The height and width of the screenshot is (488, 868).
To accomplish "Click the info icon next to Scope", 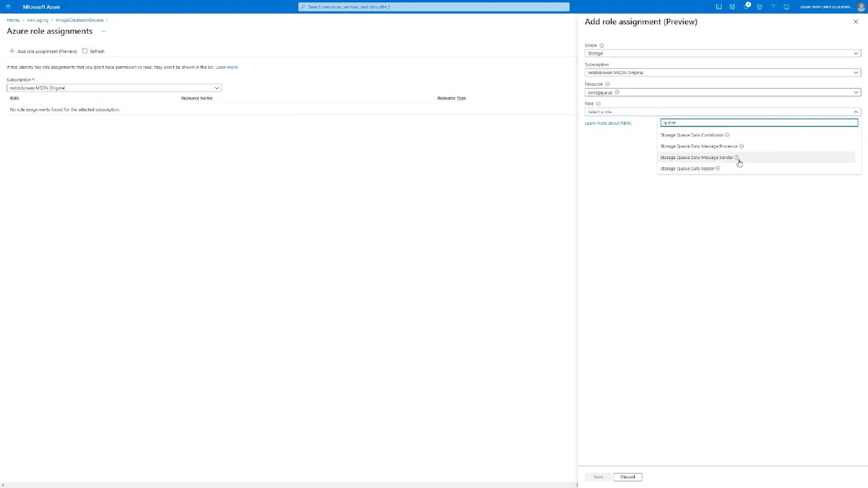I will point(602,45).
